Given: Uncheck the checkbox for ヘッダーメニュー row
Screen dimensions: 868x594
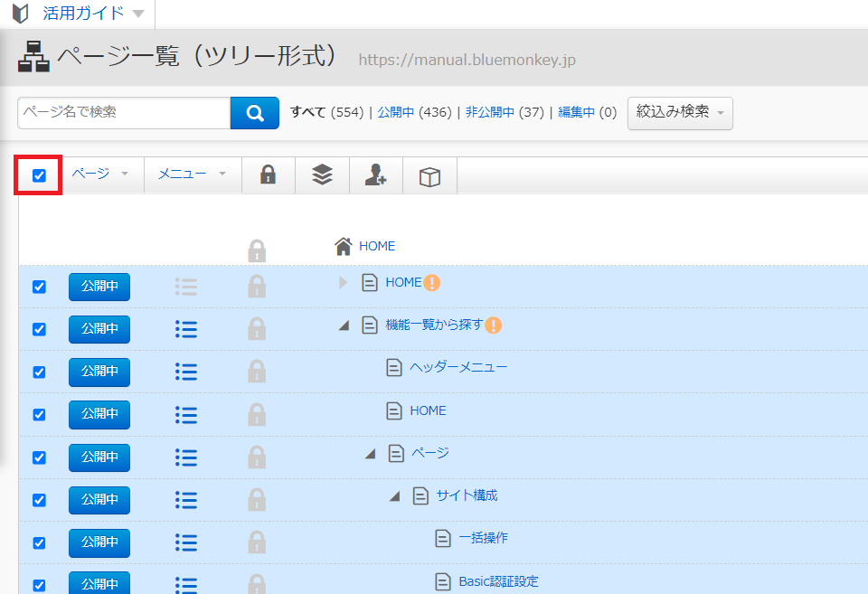Looking at the screenshot, I should pos(37,372).
